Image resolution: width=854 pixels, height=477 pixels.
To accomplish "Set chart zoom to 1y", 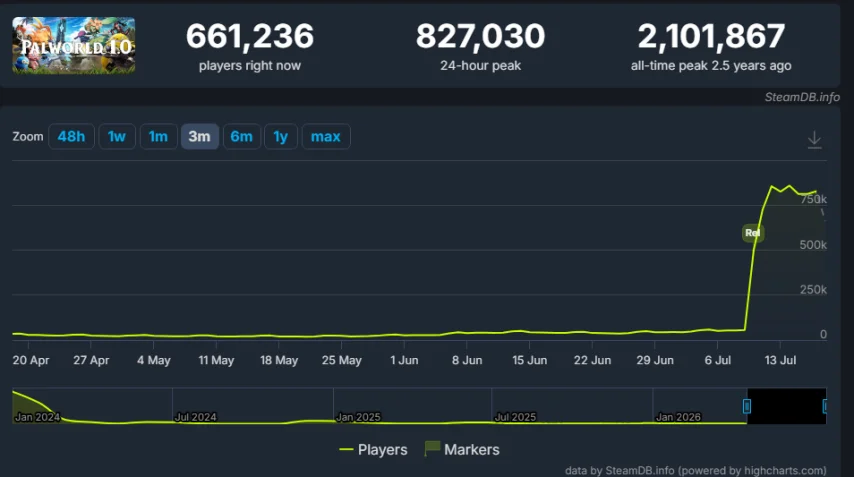I will (x=280, y=136).
